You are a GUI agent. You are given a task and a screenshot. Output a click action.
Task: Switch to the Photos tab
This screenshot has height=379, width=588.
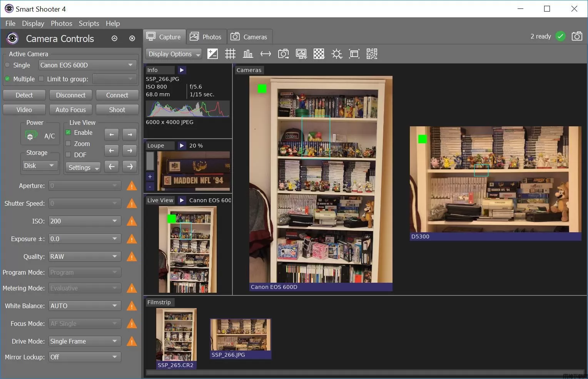pos(206,37)
